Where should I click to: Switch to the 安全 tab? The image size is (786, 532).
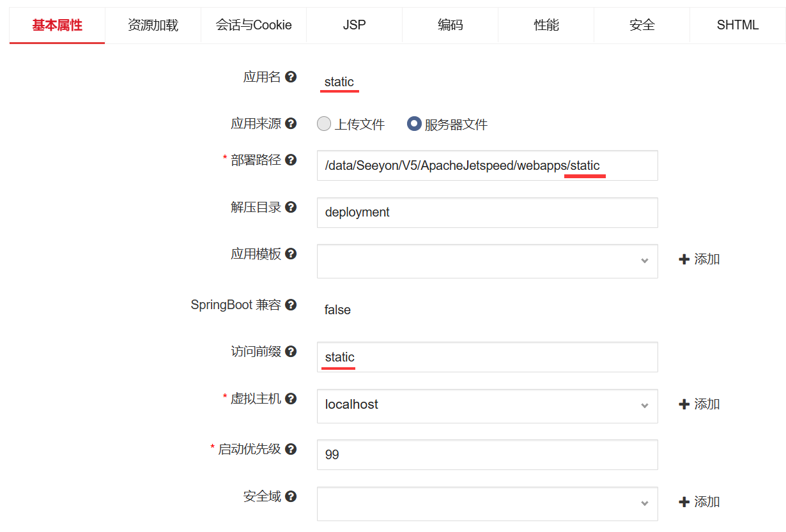pos(642,26)
